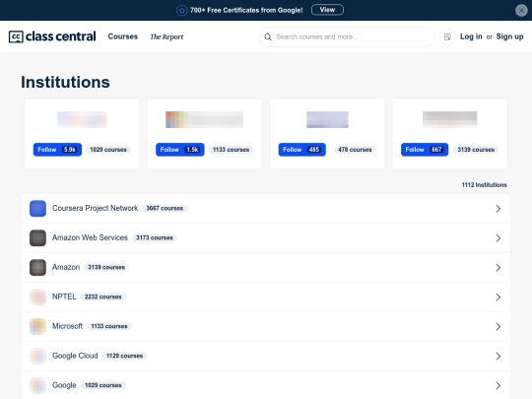Click the 2232 courses badge

click(103, 297)
